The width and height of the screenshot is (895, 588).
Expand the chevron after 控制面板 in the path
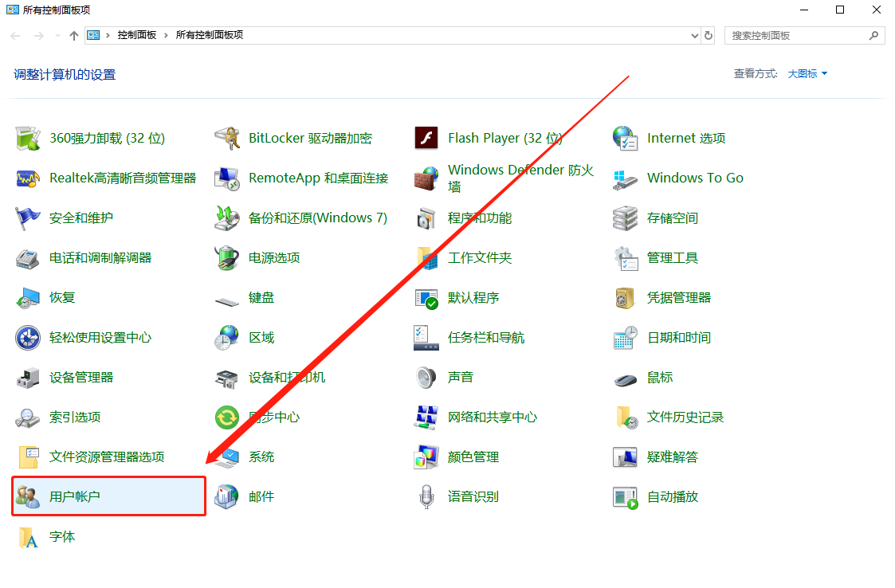click(x=166, y=35)
